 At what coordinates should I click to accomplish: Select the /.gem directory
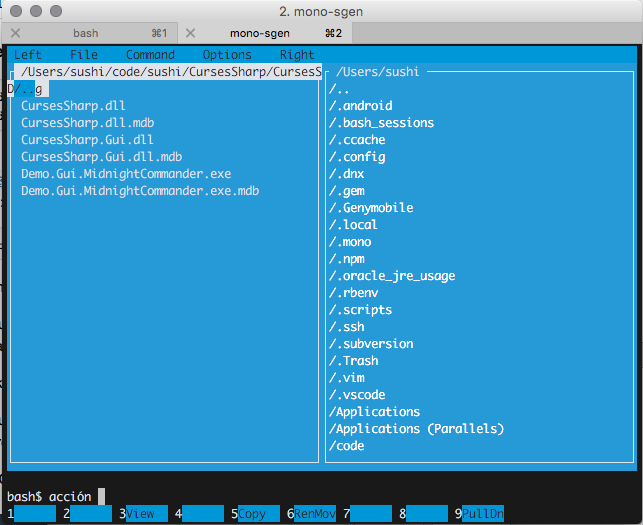tap(347, 191)
